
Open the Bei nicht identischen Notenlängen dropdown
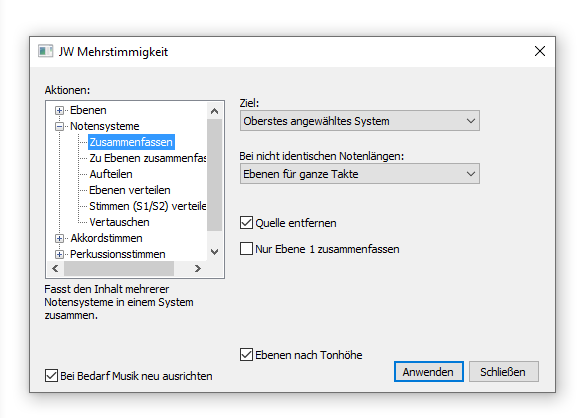[x=360, y=174]
